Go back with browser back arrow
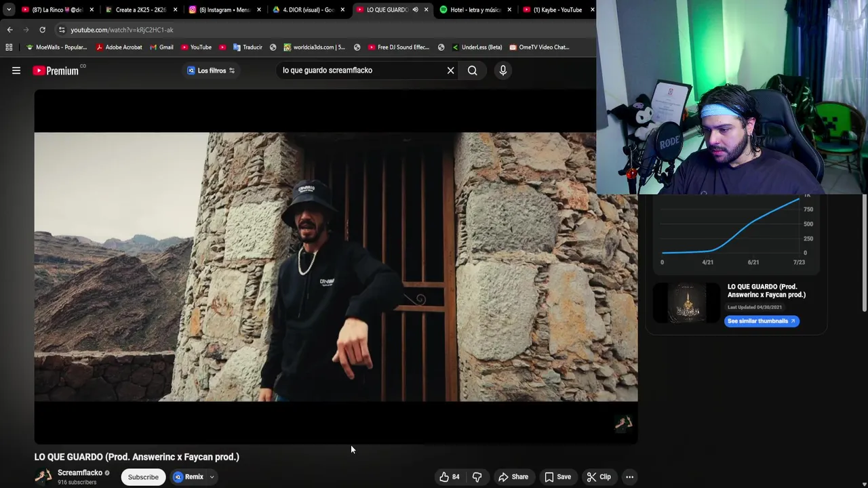 [x=9, y=30]
